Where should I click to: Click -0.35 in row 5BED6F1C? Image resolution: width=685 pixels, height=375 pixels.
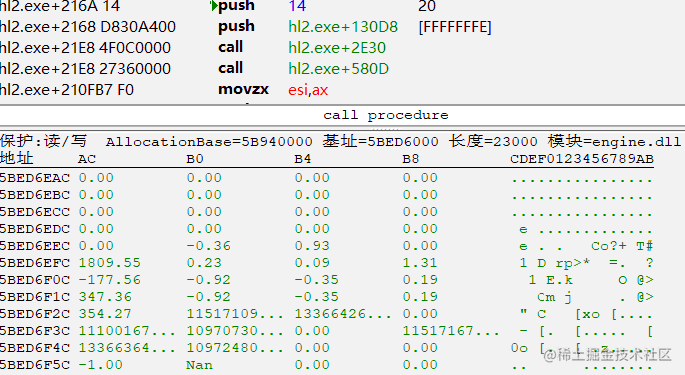click(316, 297)
